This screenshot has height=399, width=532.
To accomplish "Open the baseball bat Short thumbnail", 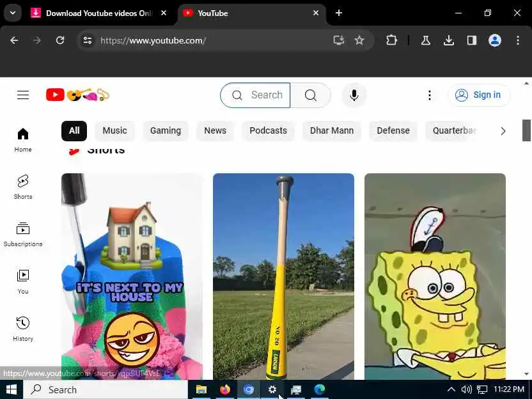I will pyautogui.click(x=283, y=276).
